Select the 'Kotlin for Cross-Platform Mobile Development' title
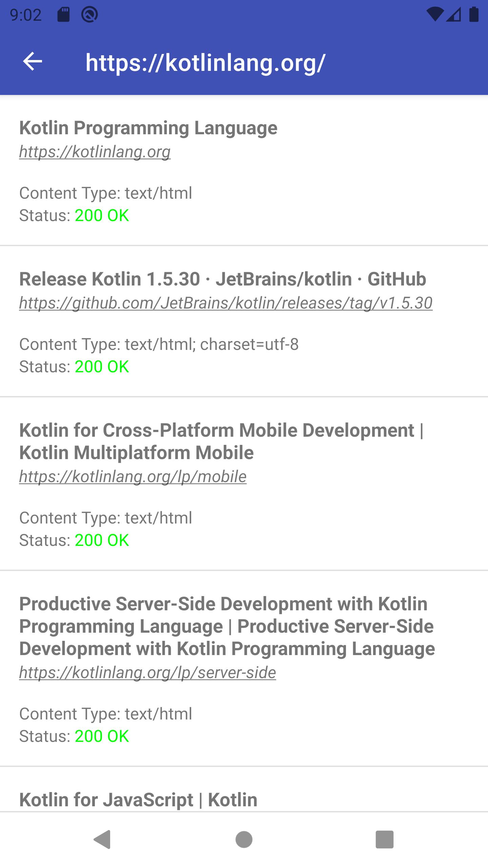The image size is (488, 868). click(221, 441)
